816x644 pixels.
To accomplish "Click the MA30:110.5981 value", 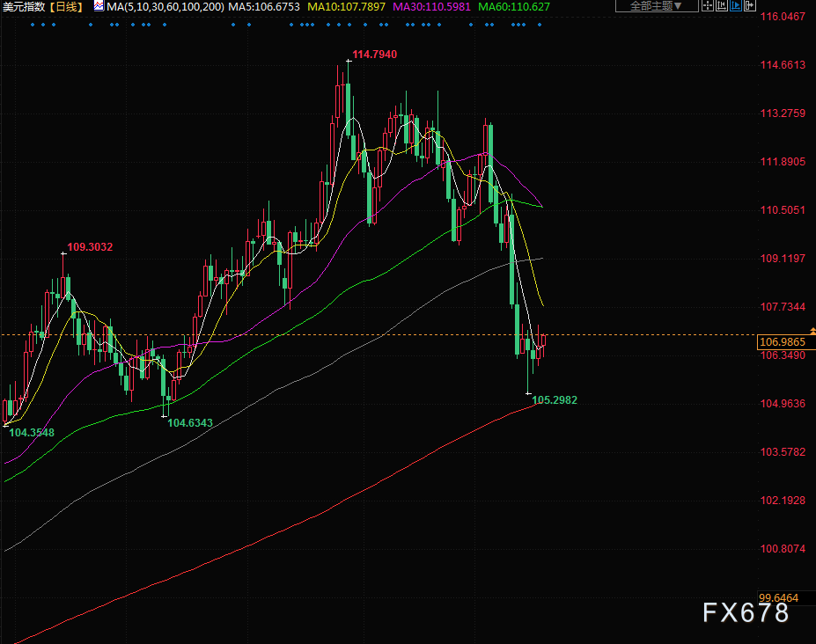I will coord(431,7).
